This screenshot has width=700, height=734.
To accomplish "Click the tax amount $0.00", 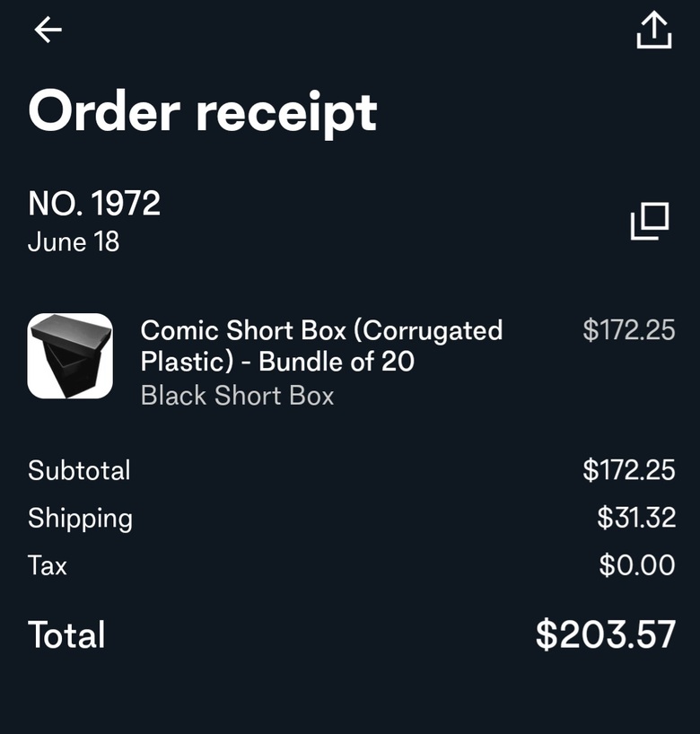I will click(x=637, y=564).
